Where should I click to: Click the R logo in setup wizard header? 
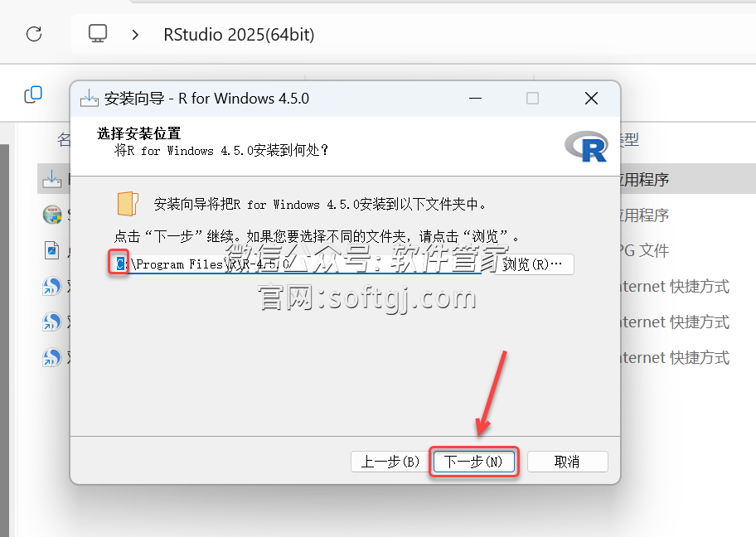tap(586, 147)
